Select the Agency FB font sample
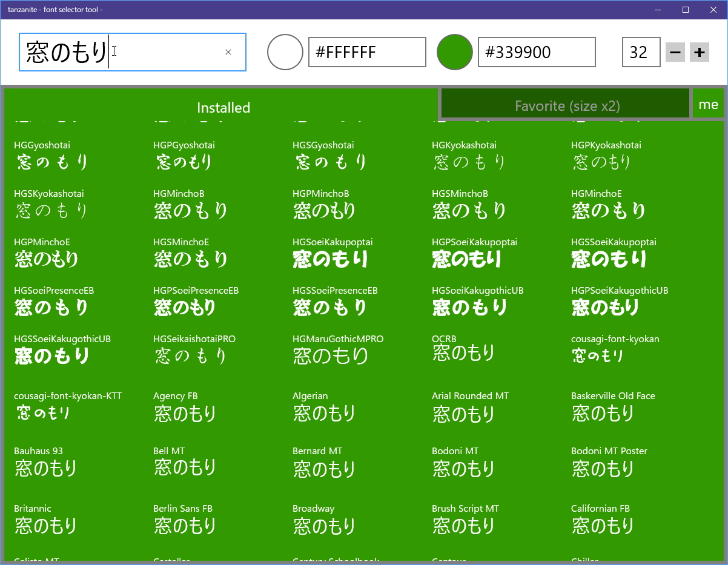Image resolution: width=728 pixels, height=565 pixels. [185, 406]
